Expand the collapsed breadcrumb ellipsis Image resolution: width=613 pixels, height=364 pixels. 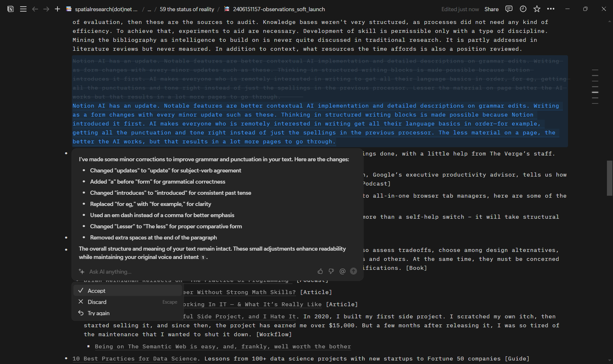tap(149, 9)
